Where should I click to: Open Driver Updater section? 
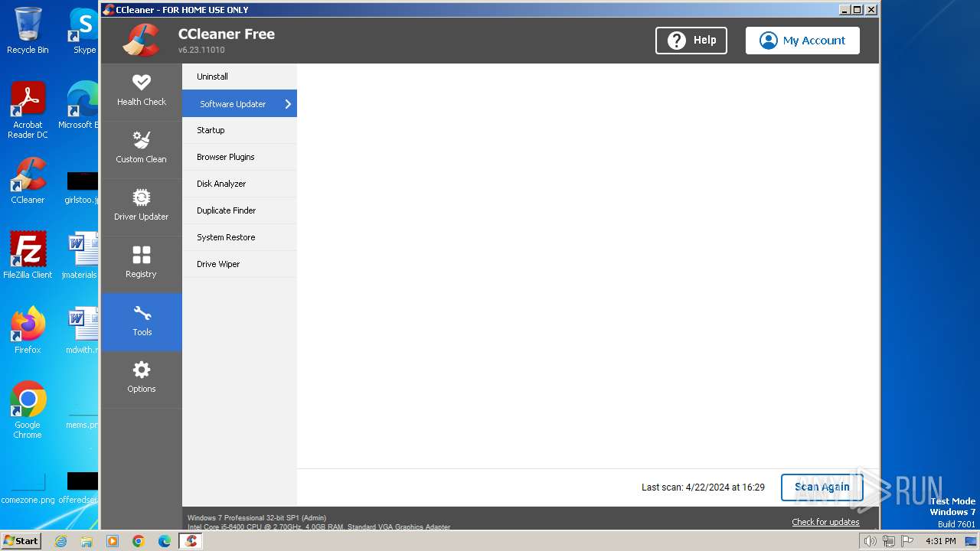142,206
